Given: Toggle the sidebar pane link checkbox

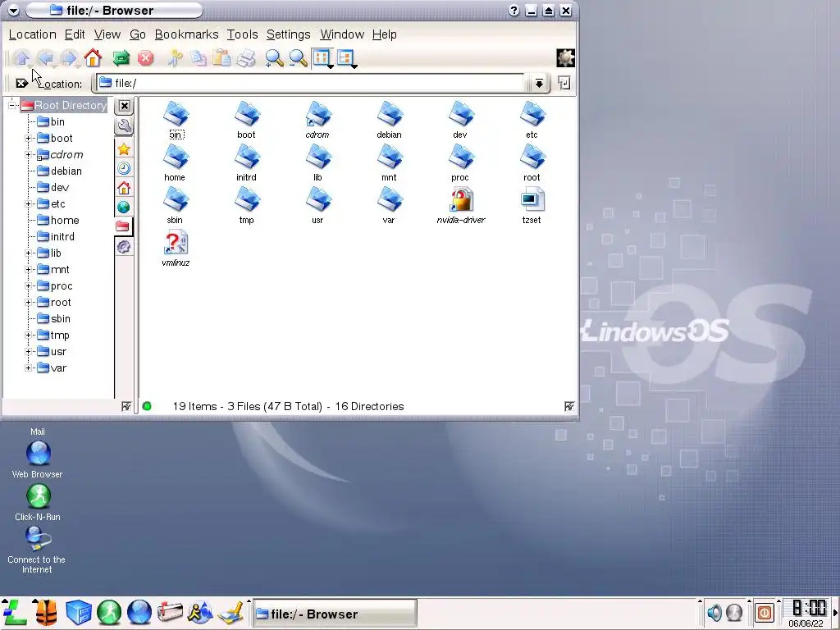Looking at the screenshot, I should click(x=126, y=407).
